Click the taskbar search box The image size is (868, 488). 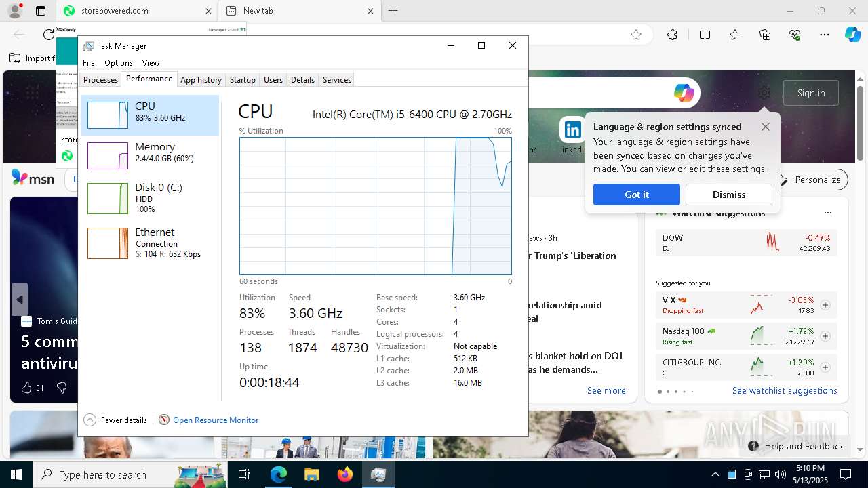pyautogui.click(x=130, y=474)
